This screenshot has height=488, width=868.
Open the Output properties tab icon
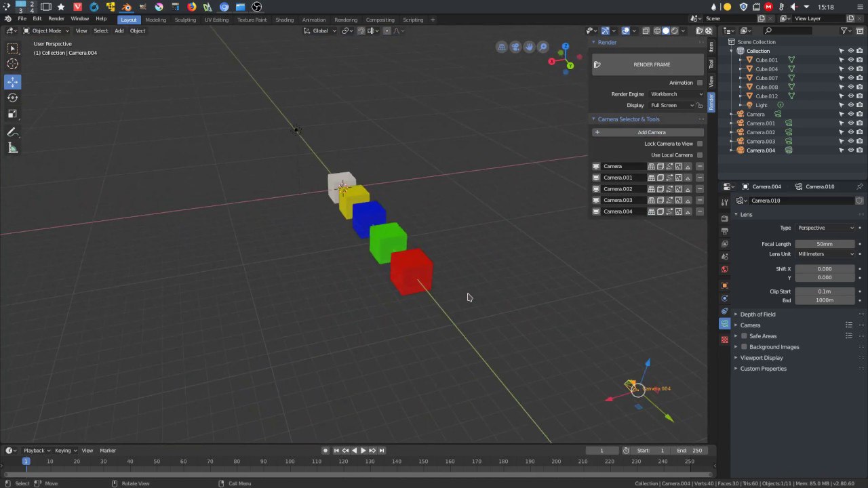click(724, 231)
